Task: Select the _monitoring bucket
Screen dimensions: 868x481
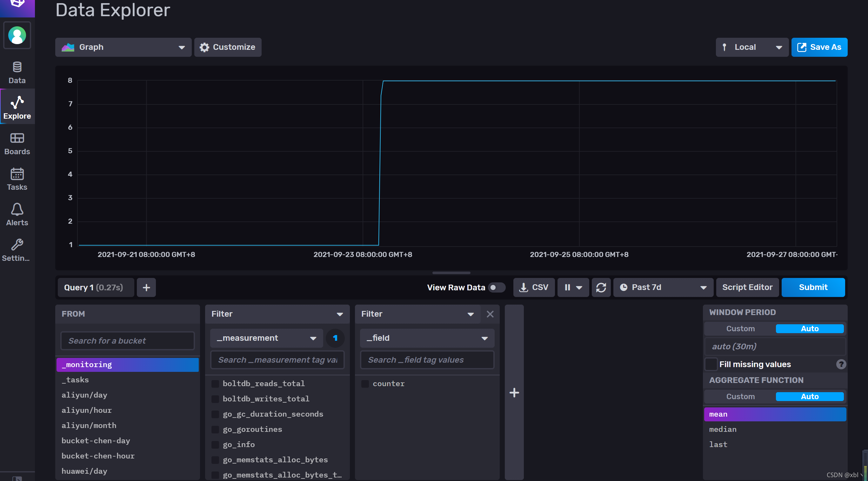Action: click(127, 365)
